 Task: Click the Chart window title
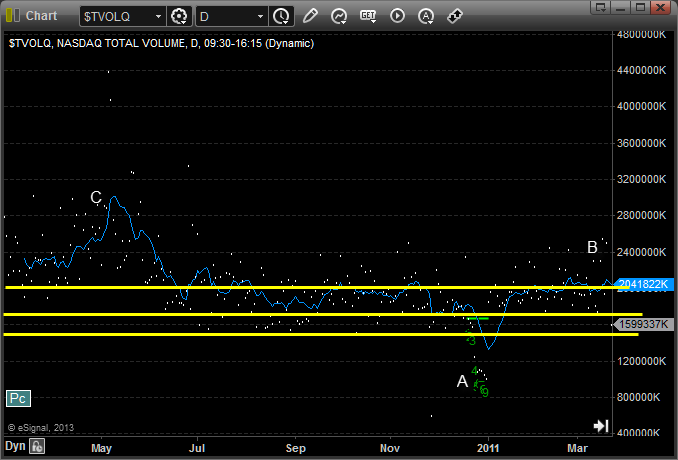[x=41, y=16]
